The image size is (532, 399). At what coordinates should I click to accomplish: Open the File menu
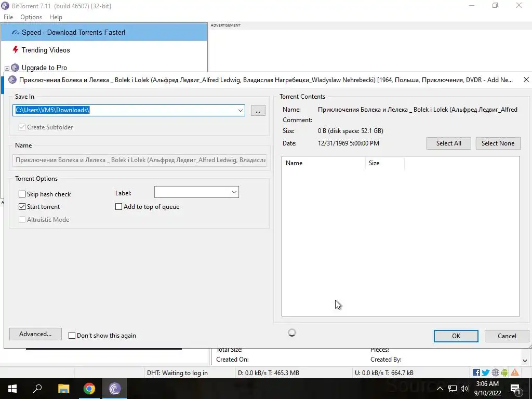point(8,17)
